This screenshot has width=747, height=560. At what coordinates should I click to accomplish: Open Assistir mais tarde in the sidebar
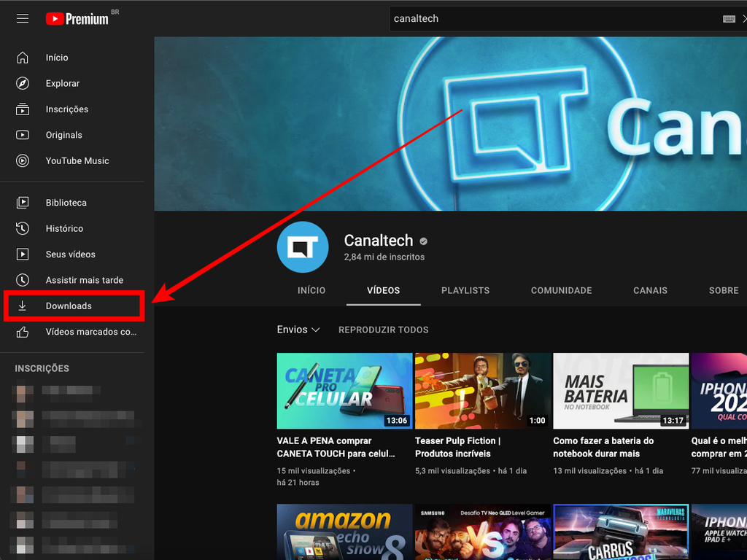[72, 280]
